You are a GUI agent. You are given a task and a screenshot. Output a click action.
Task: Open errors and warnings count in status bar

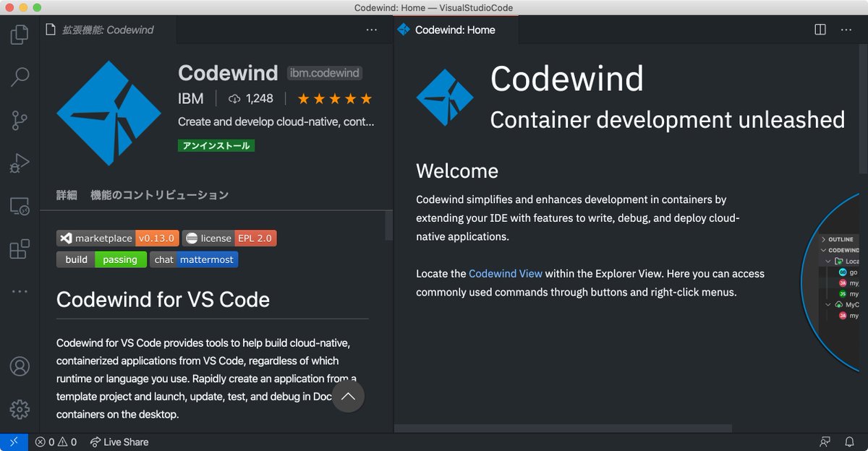pyautogui.click(x=56, y=442)
